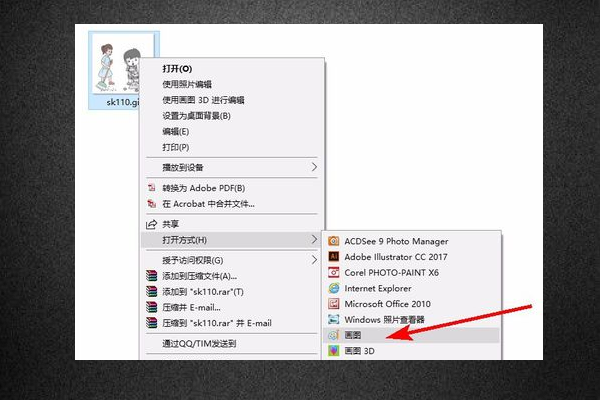Click WinRAR icon next to 添加到压缩文件(A)...
This screenshot has width=600, height=400.
coord(152,276)
